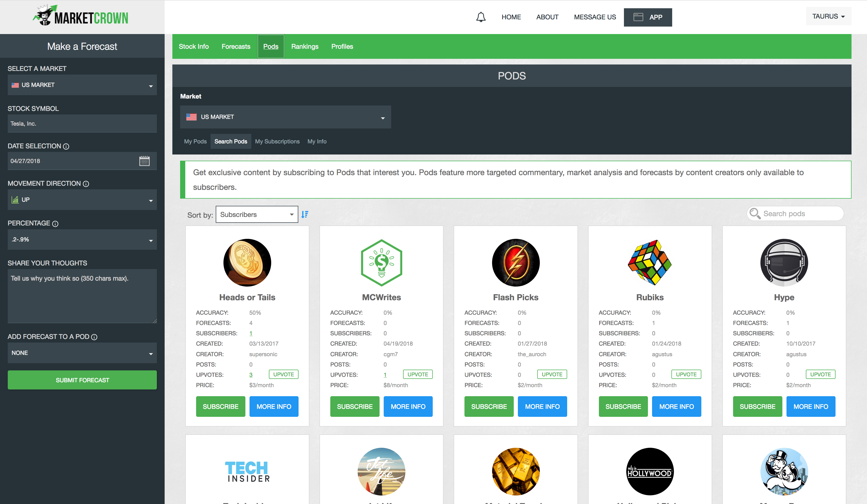Click the Add Forecast to Pod info icon
The width and height of the screenshot is (867, 504).
tap(94, 337)
